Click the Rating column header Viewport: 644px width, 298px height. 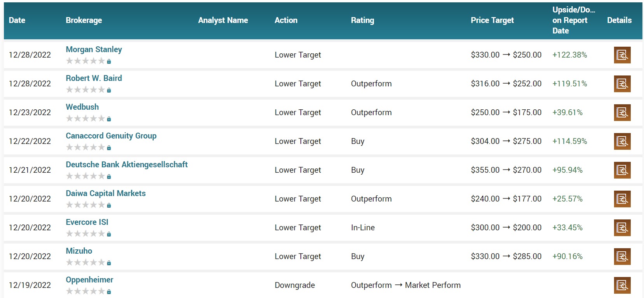tap(362, 20)
